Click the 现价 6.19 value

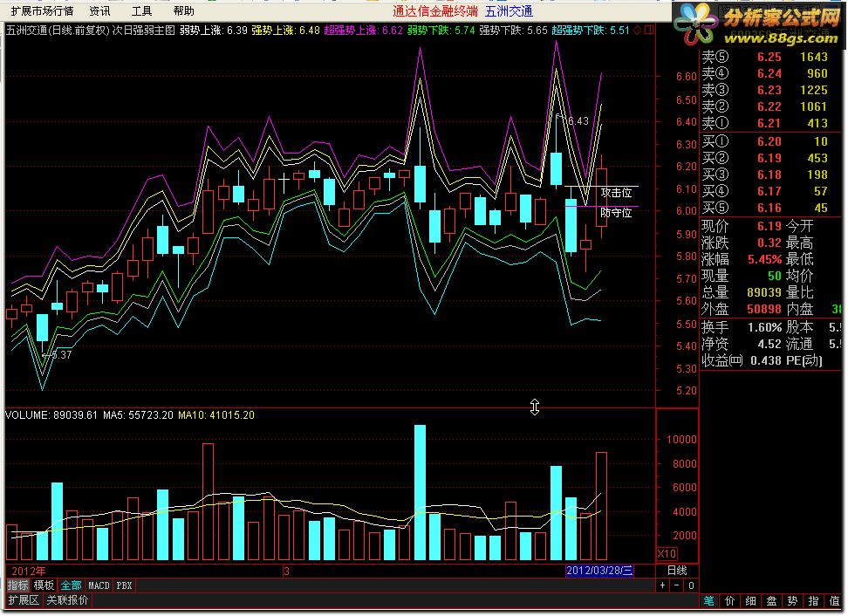point(769,226)
